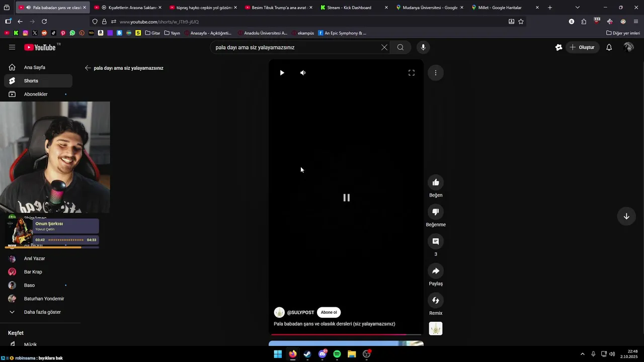Image resolution: width=644 pixels, height=362 pixels.
Task: Open the account avatar menu
Action: (628, 47)
